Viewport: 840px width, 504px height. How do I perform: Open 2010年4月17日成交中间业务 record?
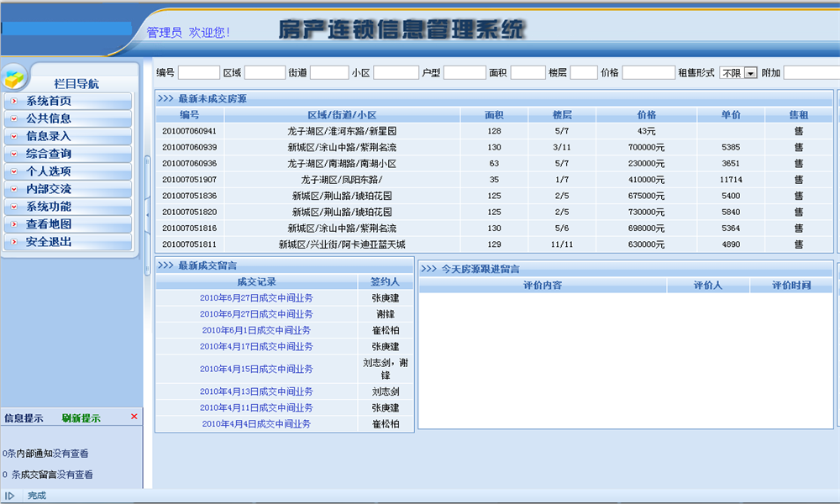tap(256, 347)
